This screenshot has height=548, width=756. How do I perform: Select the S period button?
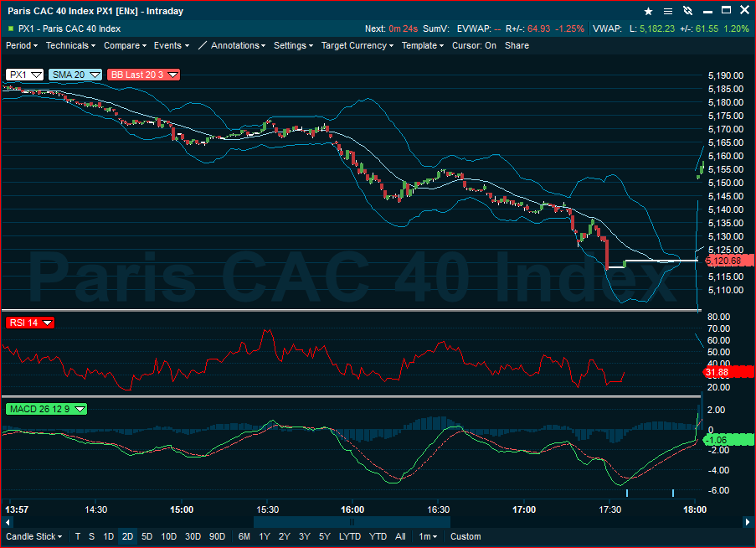(x=91, y=536)
